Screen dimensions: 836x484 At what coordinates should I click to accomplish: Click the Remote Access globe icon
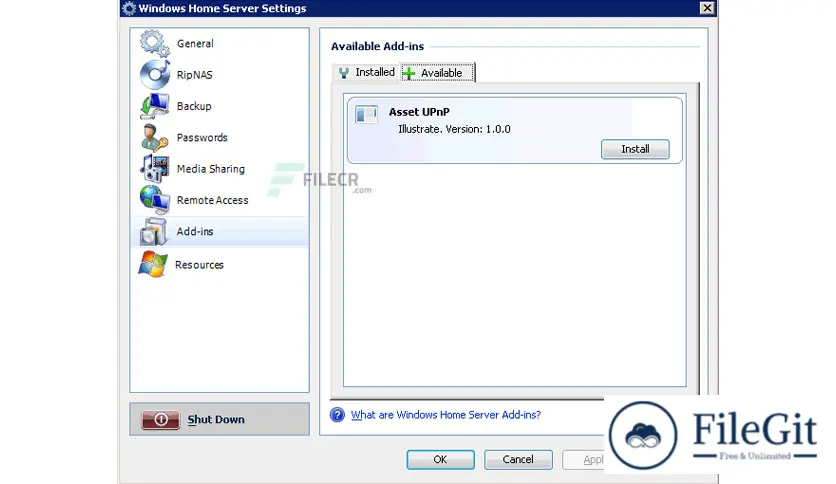click(155, 200)
